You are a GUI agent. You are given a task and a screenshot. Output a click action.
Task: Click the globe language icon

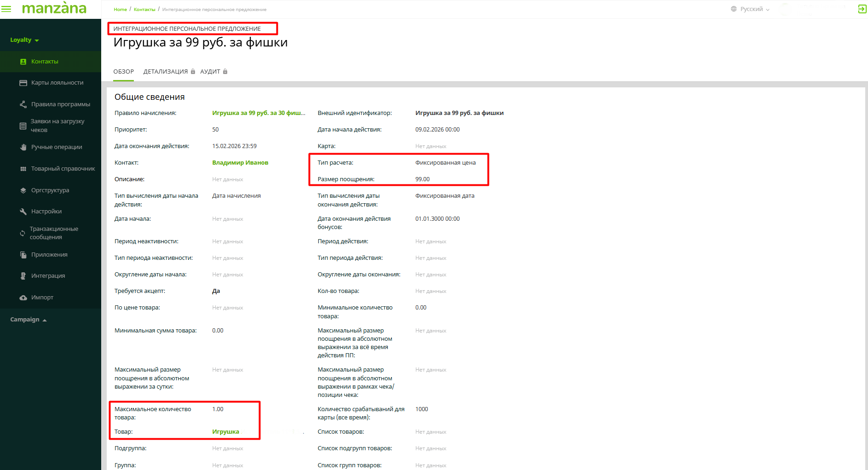tap(734, 9)
